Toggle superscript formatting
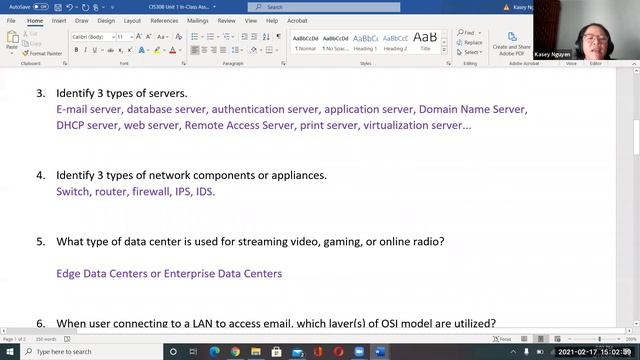 (x=130, y=50)
